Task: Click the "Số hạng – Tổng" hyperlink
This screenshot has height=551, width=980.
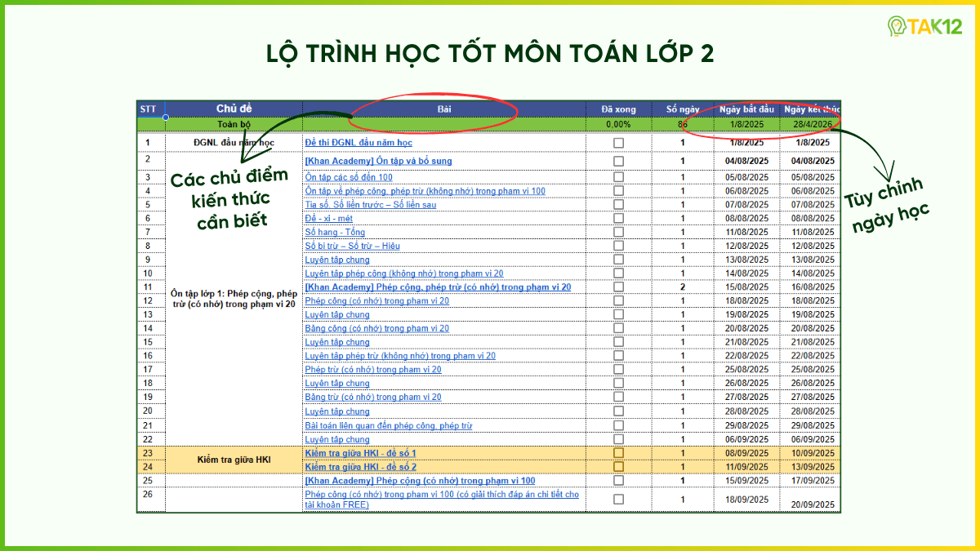Action: click(x=335, y=232)
